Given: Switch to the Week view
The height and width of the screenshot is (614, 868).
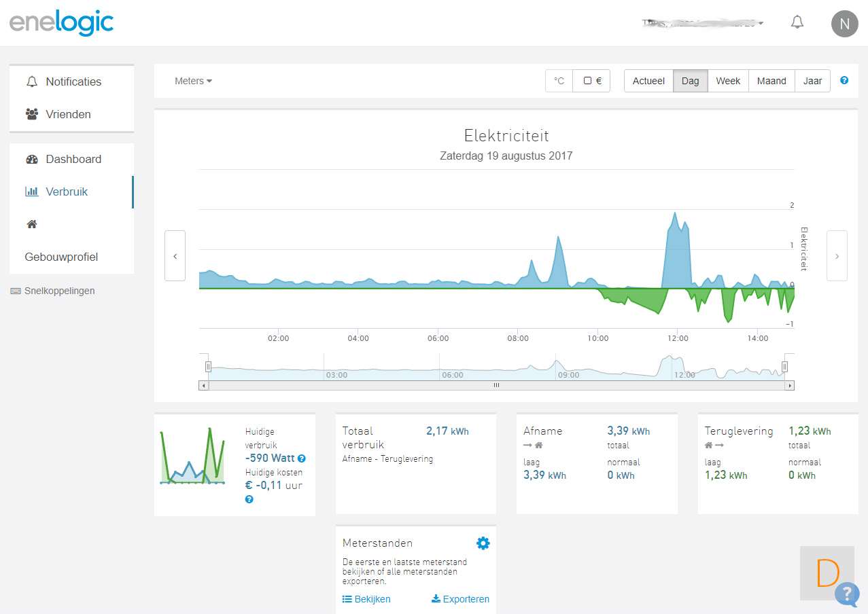Looking at the screenshot, I should click(x=727, y=81).
